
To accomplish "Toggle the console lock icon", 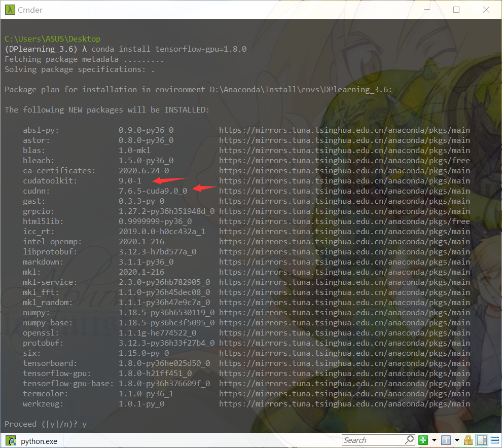I will [468, 440].
